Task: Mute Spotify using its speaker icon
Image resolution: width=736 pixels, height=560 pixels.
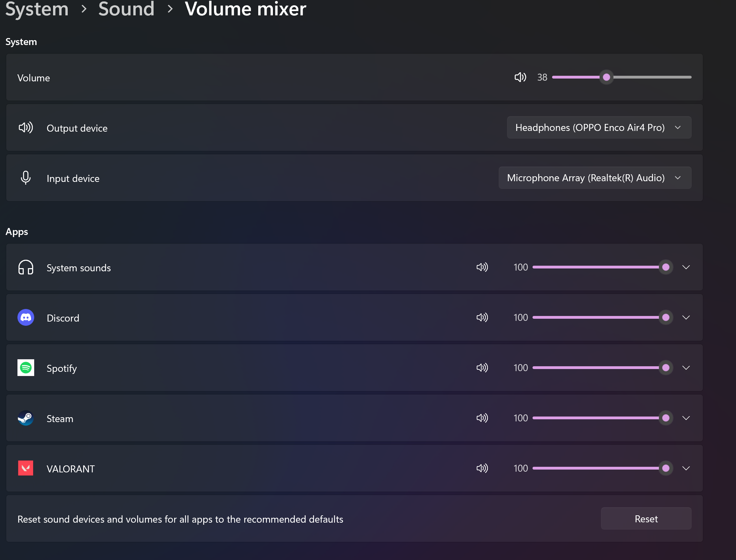Action: [482, 368]
